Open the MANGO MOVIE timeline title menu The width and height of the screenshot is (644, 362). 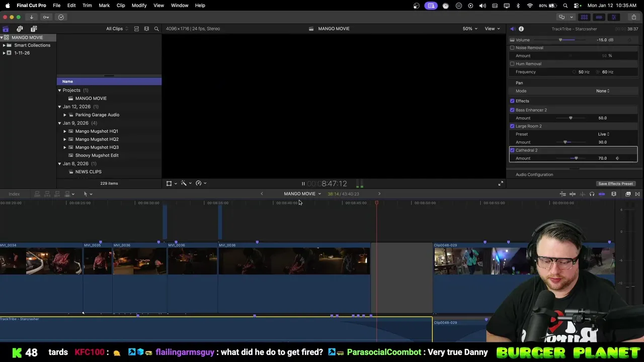[x=302, y=194]
